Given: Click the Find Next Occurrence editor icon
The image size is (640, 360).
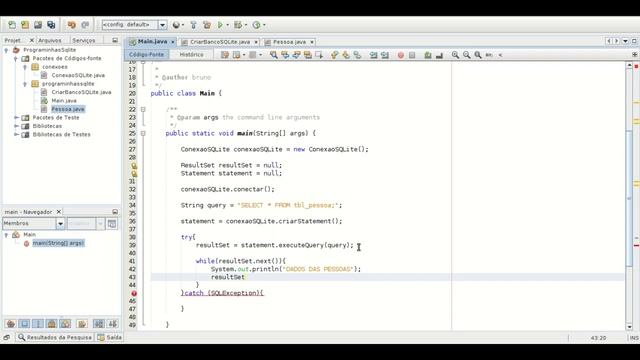Looking at the screenshot, I should coord(296,55).
